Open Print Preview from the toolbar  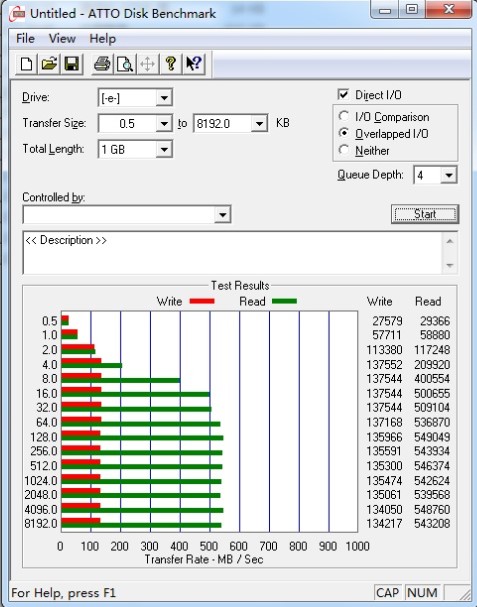click(x=125, y=64)
